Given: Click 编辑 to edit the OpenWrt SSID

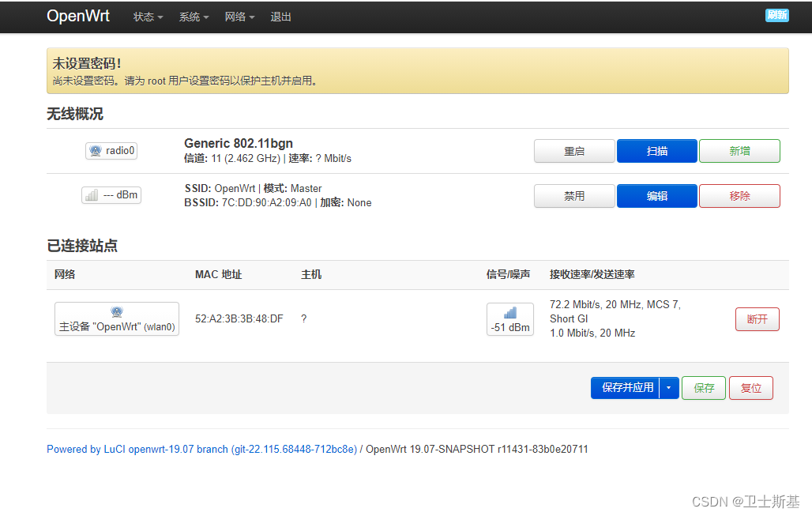Looking at the screenshot, I should tap(657, 196).
